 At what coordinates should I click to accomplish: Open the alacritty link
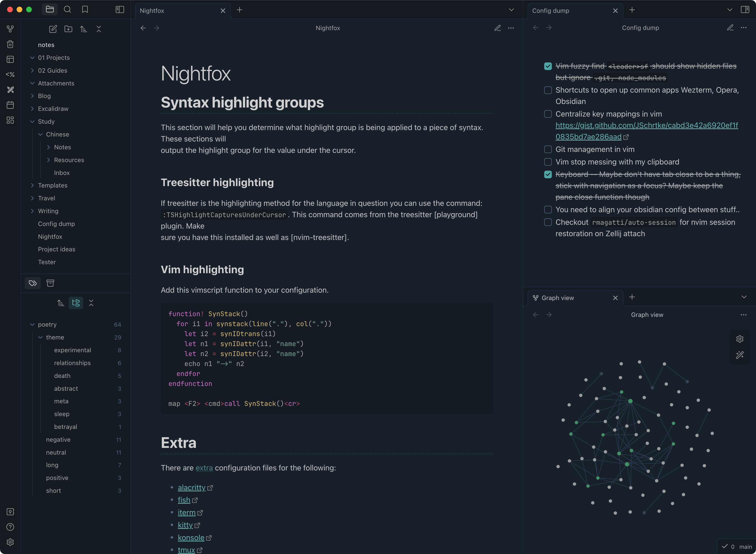191,487
